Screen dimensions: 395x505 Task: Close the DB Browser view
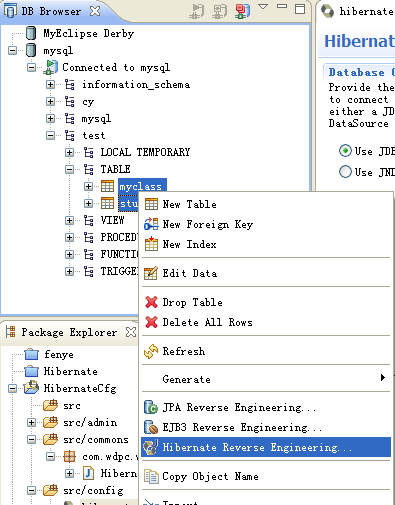pos(95,11)
